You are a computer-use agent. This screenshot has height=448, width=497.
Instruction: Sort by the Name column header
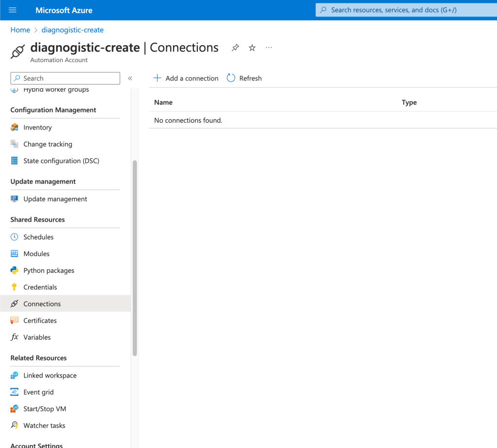pos(163,102)
